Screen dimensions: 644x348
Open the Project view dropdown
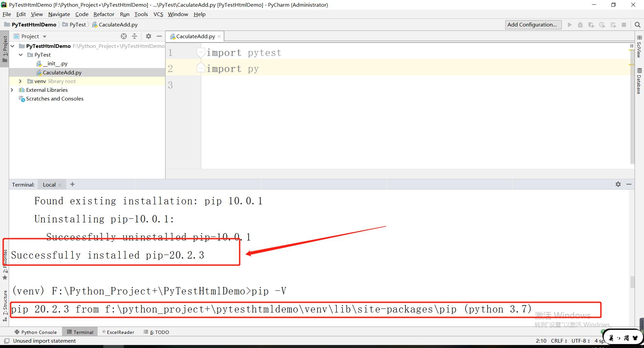(45, 36)
